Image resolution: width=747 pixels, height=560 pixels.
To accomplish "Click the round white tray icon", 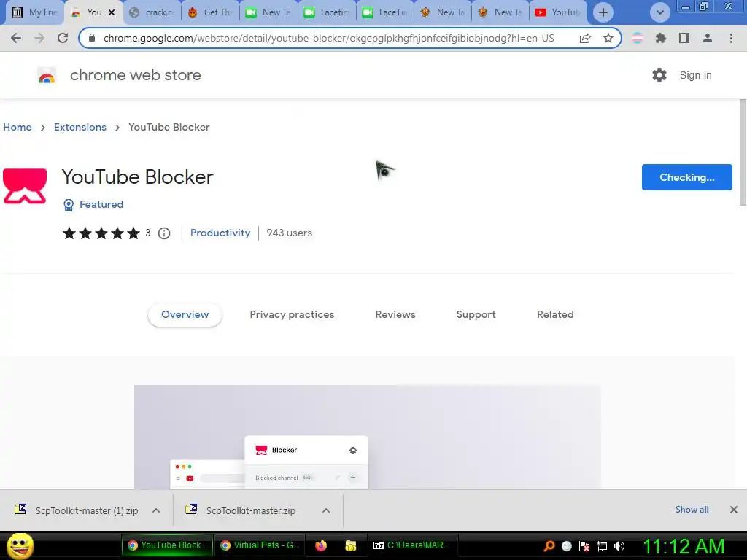I will click(x=566, y=546).
